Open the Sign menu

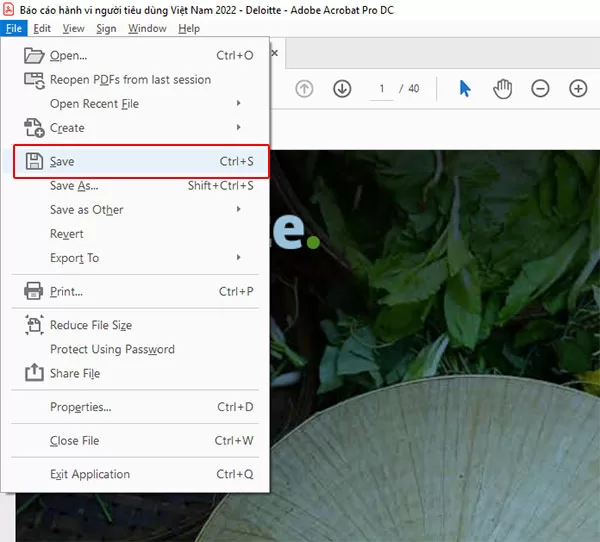pyautogui.click(x=106, y=29)
